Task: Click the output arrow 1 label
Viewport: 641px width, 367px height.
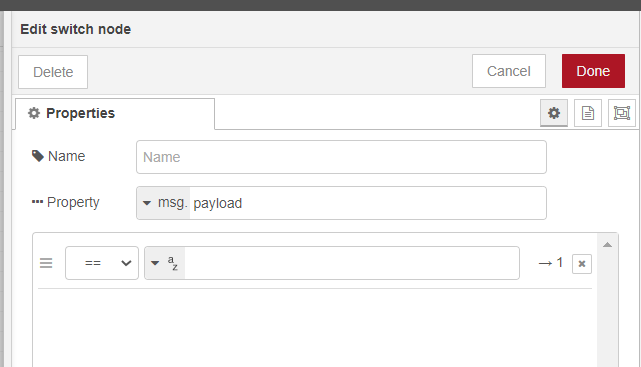Action: pos(551,263)
